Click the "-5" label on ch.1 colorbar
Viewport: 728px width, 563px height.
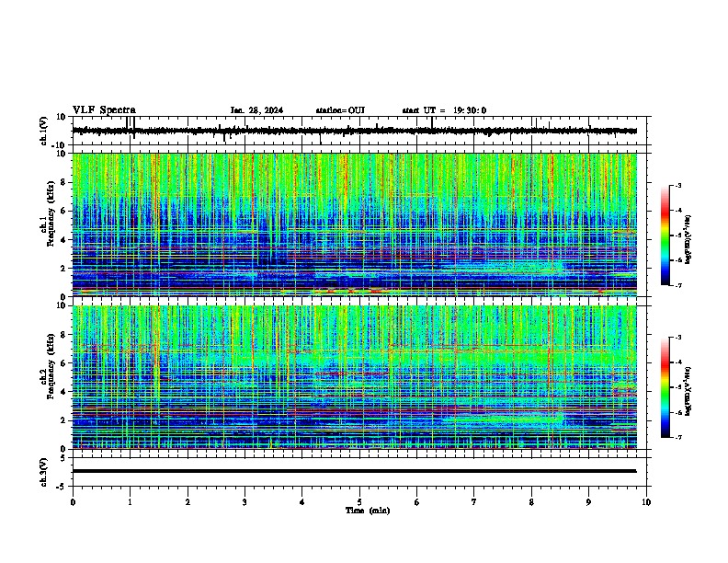(x=677, y=236)
